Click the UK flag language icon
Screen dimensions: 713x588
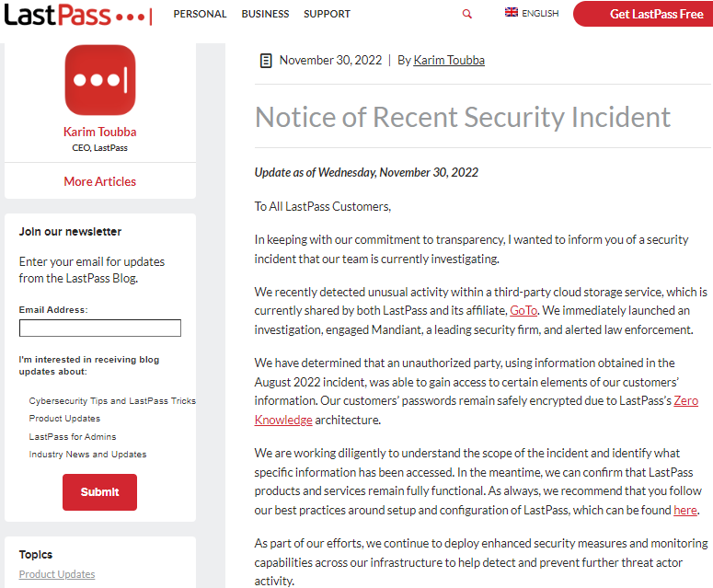coord(512,13)
